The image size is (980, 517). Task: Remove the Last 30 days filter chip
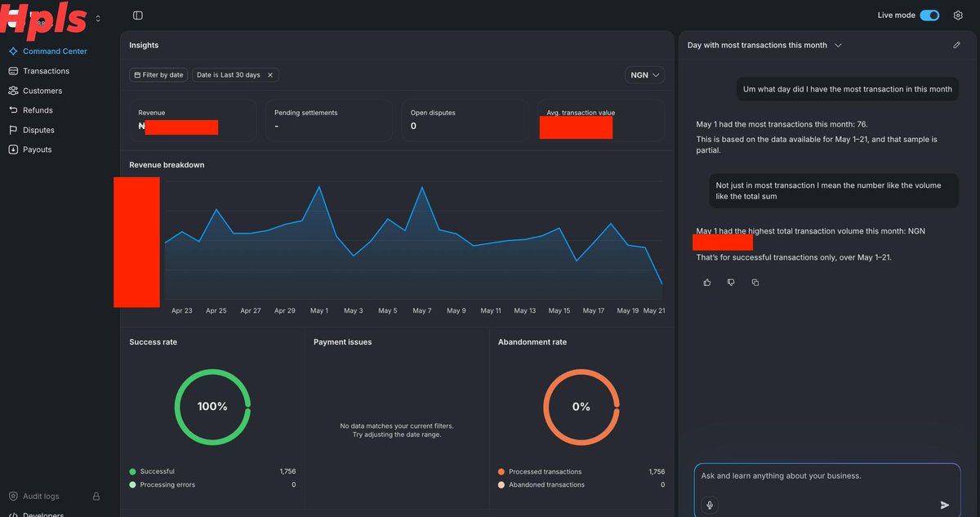(270, 74)
